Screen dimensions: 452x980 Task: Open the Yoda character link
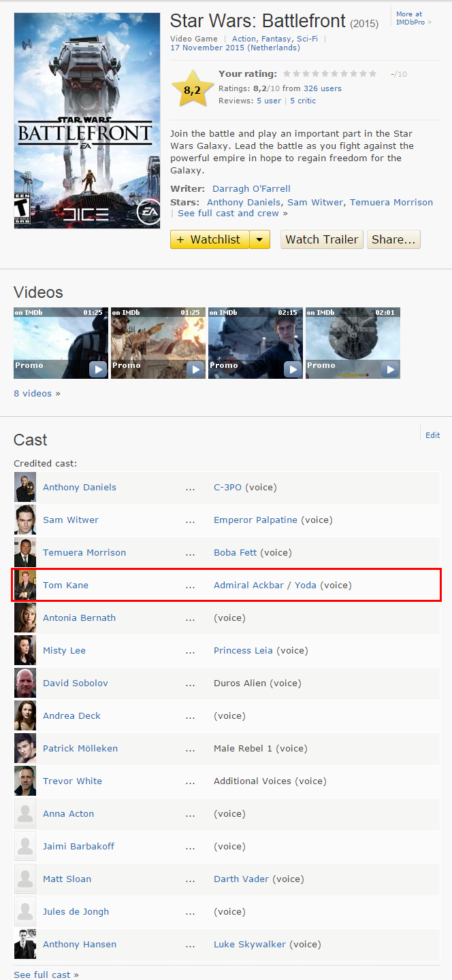click(x=306, y=585)
